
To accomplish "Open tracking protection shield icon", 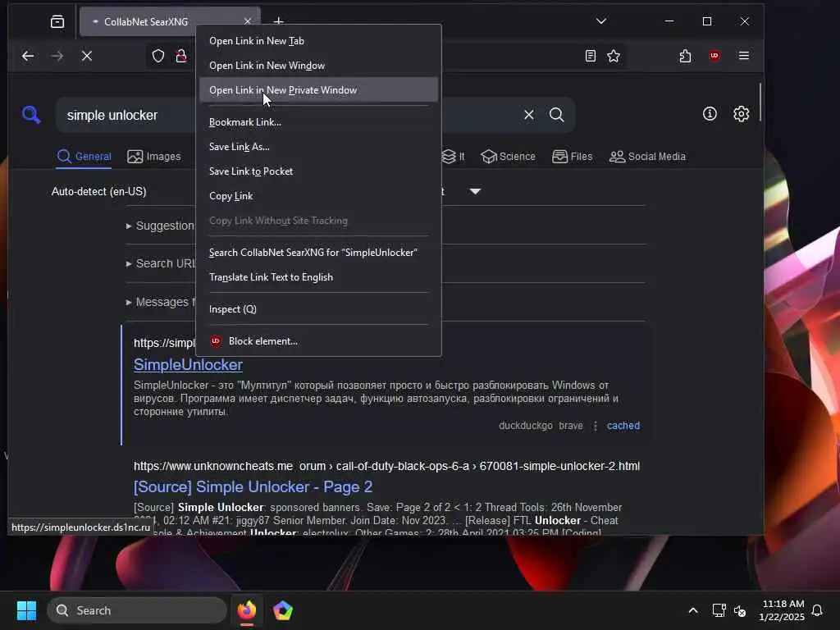I will coord(158,56).
